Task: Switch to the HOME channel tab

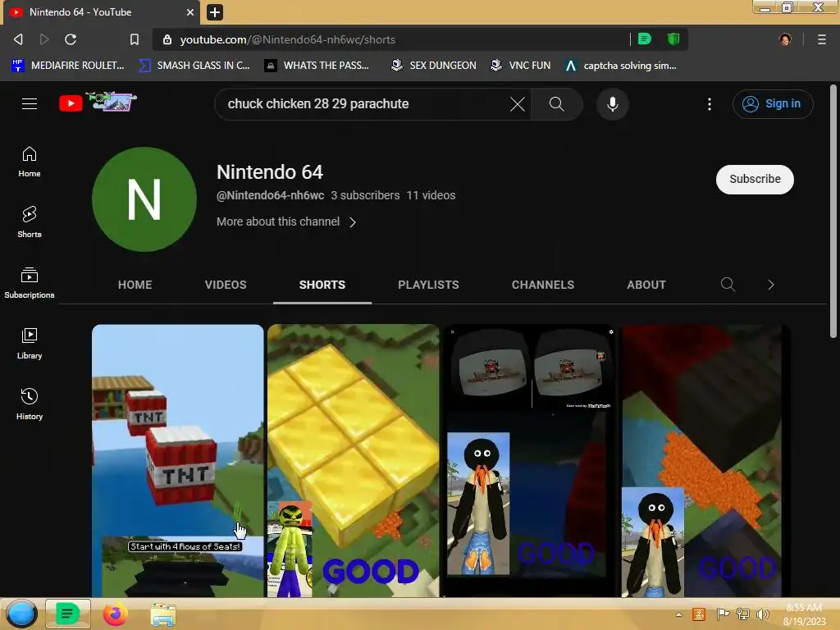Action: click(135, 285)
